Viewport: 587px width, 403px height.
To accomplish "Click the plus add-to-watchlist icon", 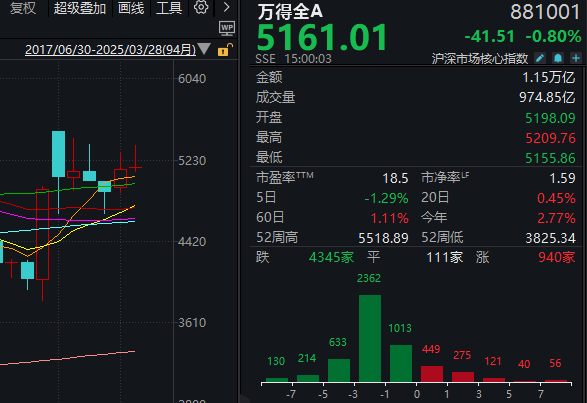I will click(576, 58).
